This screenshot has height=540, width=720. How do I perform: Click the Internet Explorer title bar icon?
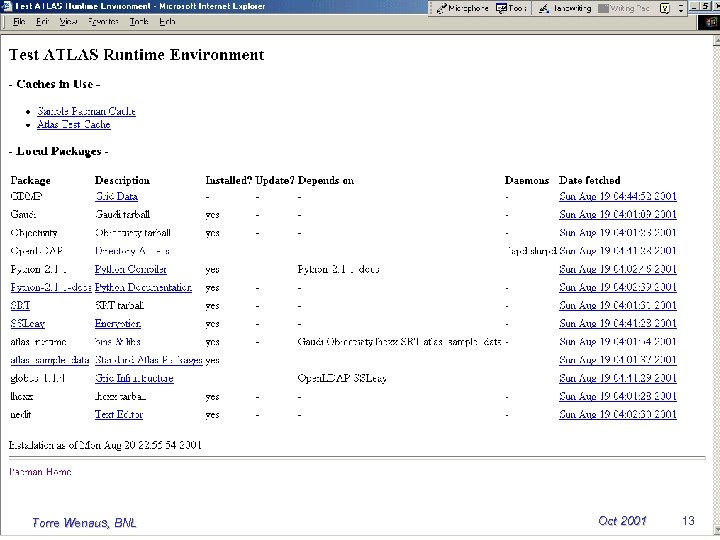(x=6, y=6)
